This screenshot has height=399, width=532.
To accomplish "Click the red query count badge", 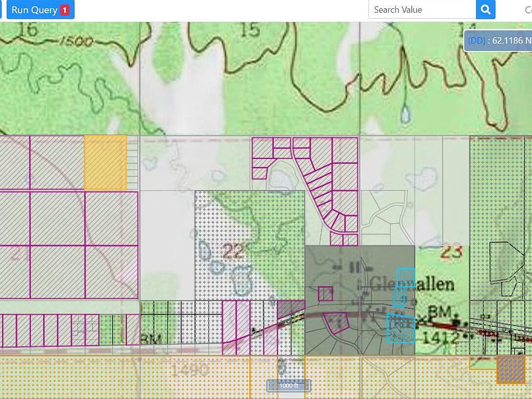I will tap(65, 10).
